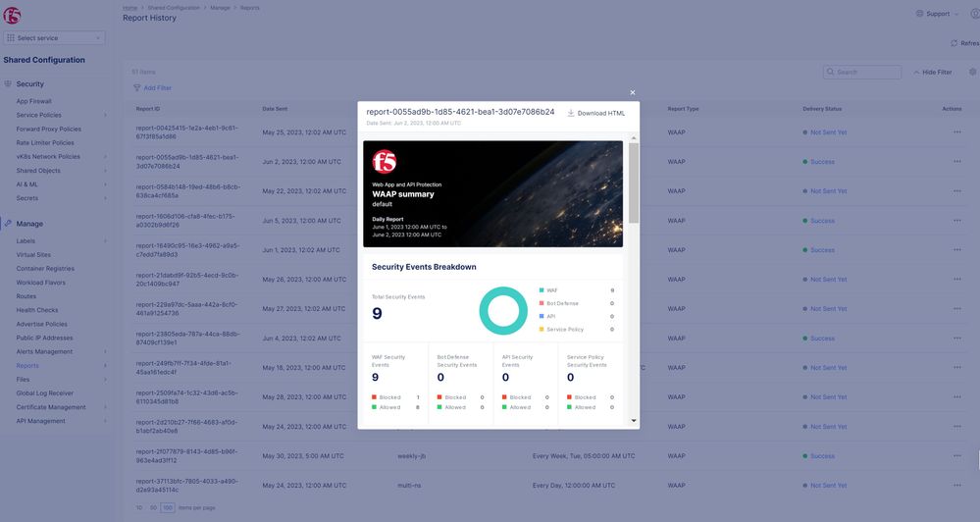This screenshot has width=980, height=522.
Task: Open actions menu for report-16490c95 row
Action: pos(956,250)
